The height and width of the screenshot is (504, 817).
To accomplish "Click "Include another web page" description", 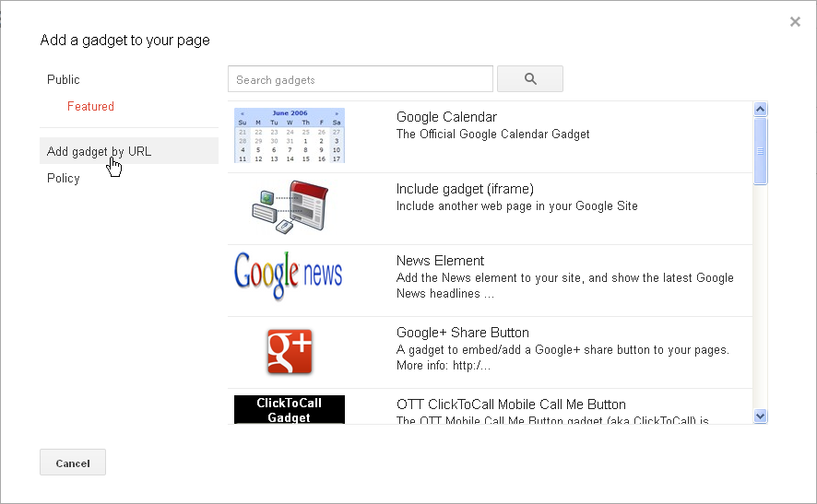I will [517, 205].
